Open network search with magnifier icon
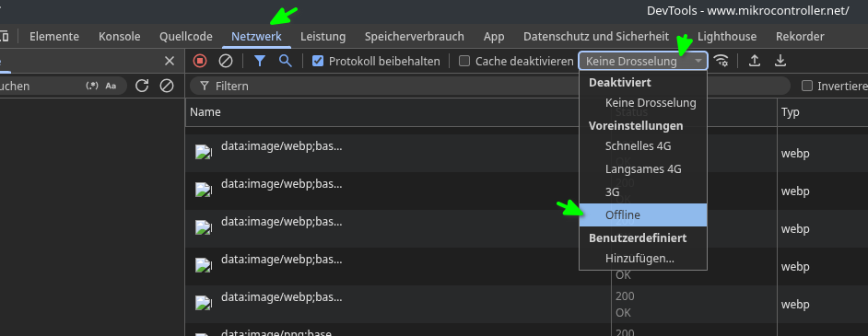Screen dimensions: 868x336 click(x=285, y=61)
